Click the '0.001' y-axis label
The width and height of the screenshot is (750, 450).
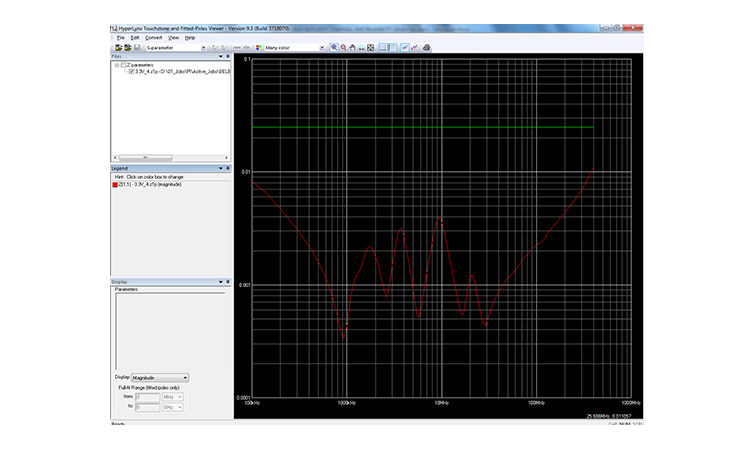[244, 285]
